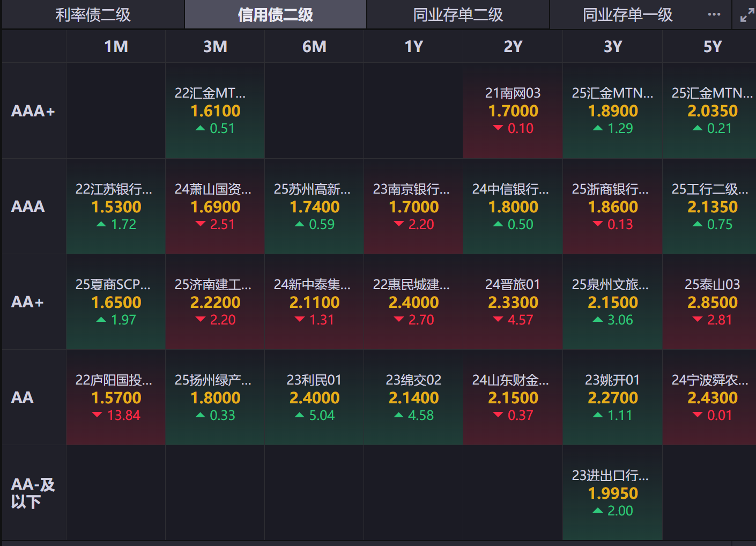Select the AAA+ rating row label
Screen dimensions: 756x546
click(x=33, y=111)
